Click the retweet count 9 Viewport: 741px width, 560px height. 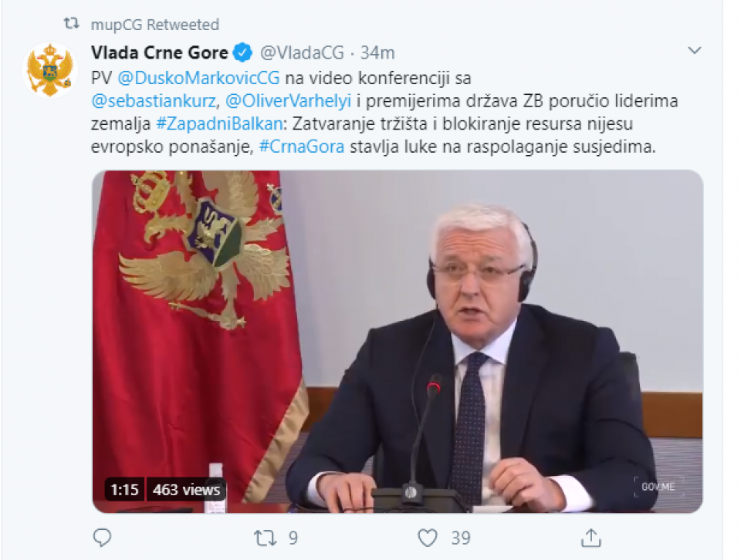293,538
